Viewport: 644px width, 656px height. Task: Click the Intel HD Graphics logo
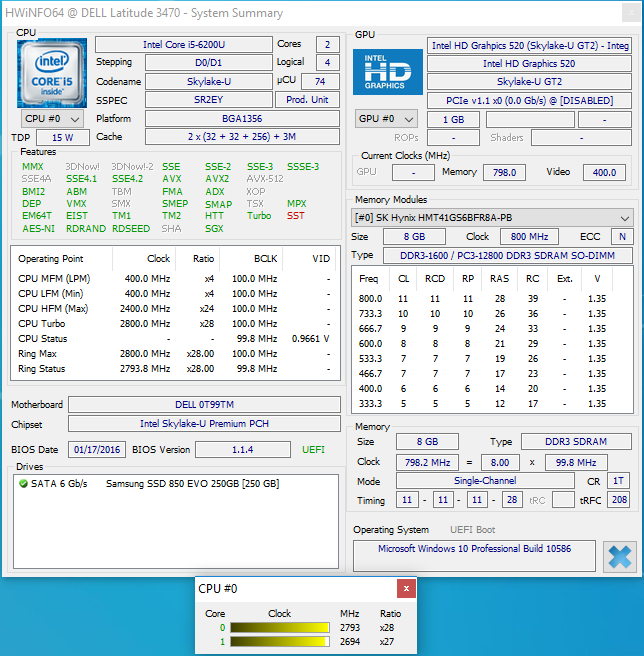click(387, 72)
